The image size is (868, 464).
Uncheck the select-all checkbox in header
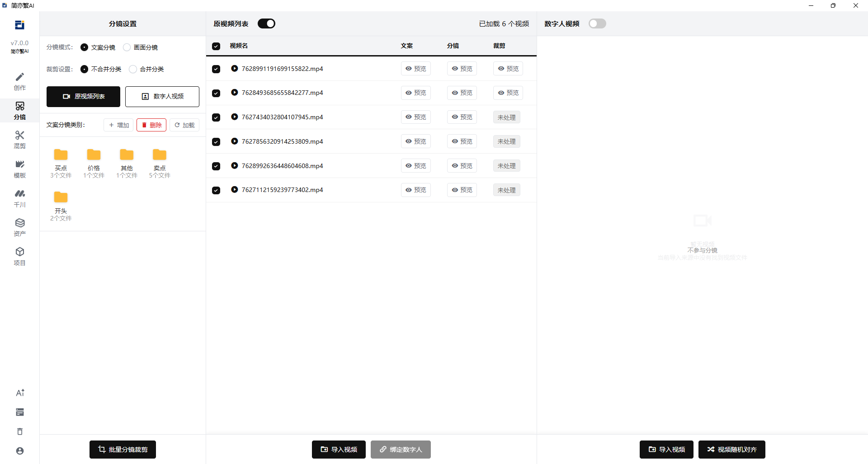216,46
